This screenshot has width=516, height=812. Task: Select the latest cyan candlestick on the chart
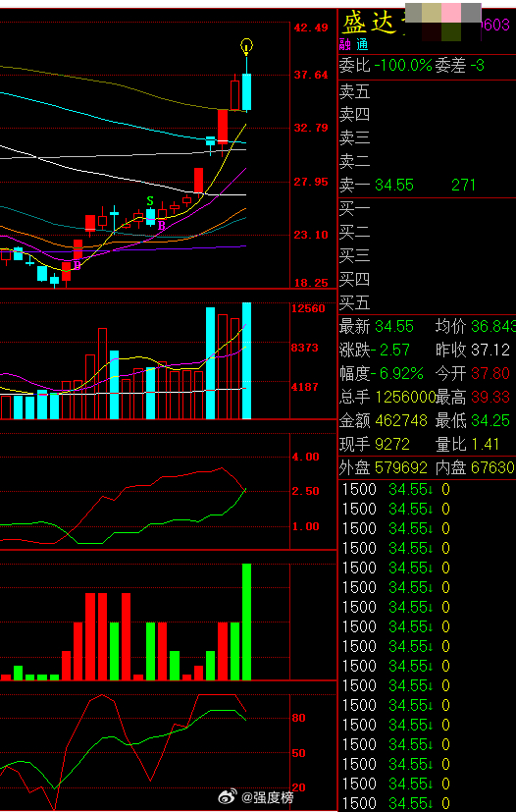[x=247, y=91]
